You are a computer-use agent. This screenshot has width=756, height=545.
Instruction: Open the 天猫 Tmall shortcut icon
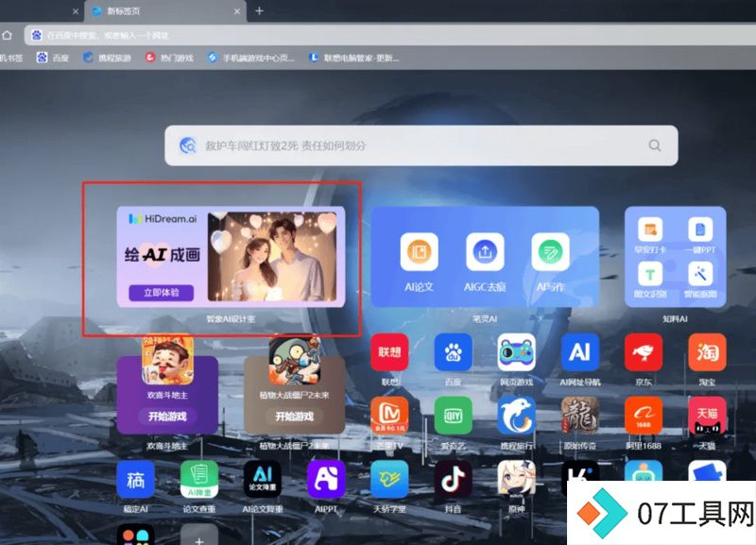pos(707,415)
